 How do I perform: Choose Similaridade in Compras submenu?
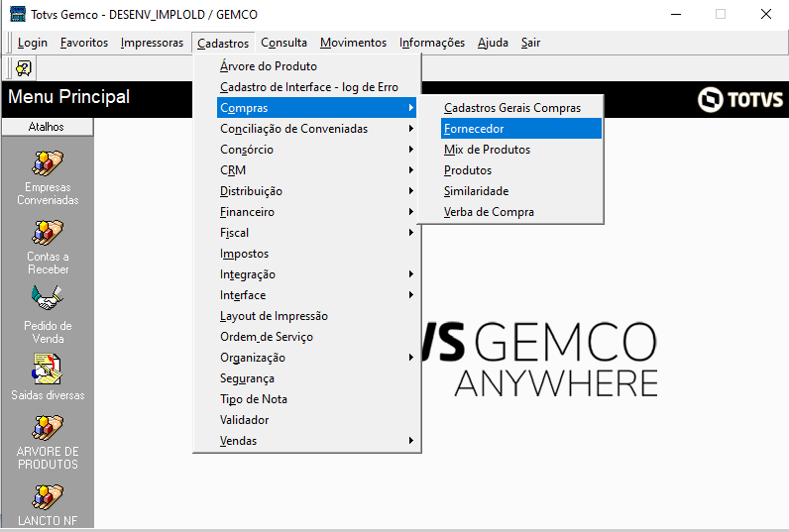[520, 191]
